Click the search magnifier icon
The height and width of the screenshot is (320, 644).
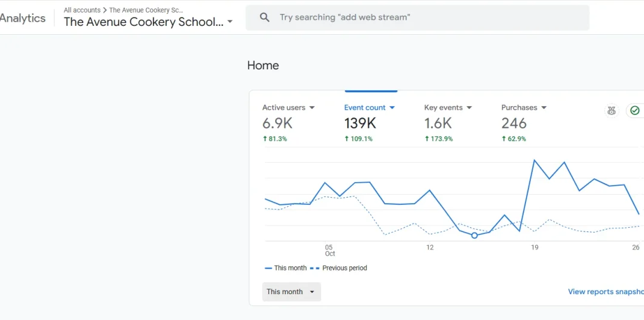pyautogui.click(x=265, y=17)
